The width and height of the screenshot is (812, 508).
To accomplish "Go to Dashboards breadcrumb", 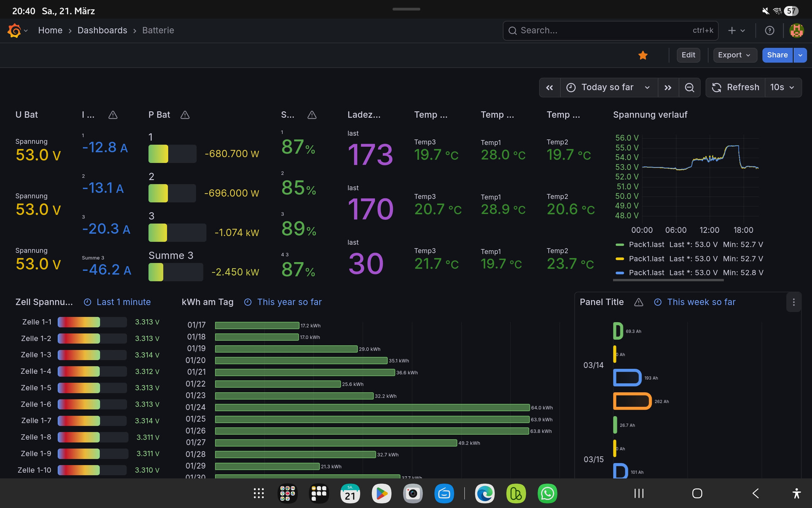I will pyautogui.click(x=102, y=30).
